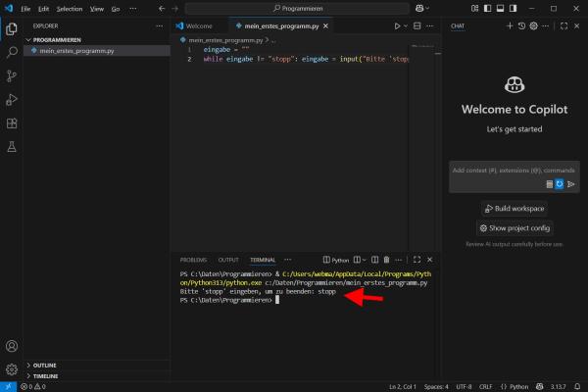The height and width of the screenshot is (392, 588).
Task: Open the Explorer view in activity bar
Action: tap(12, 28)
